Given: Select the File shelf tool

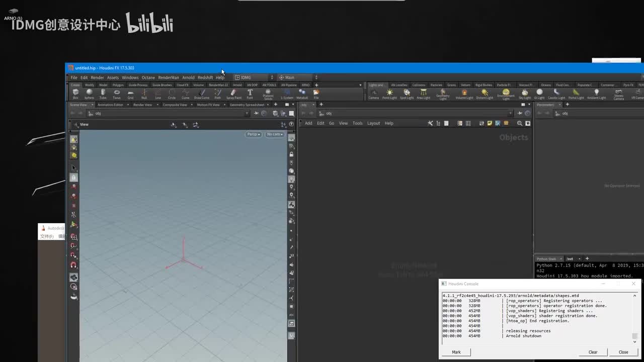Looking at the screenshot, I should 316,94.
